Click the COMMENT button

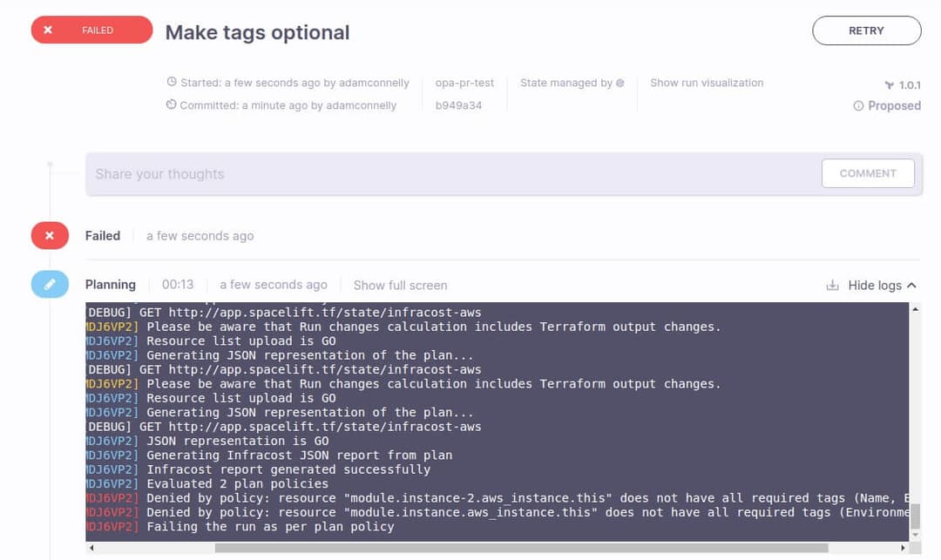tap(868, 173)
